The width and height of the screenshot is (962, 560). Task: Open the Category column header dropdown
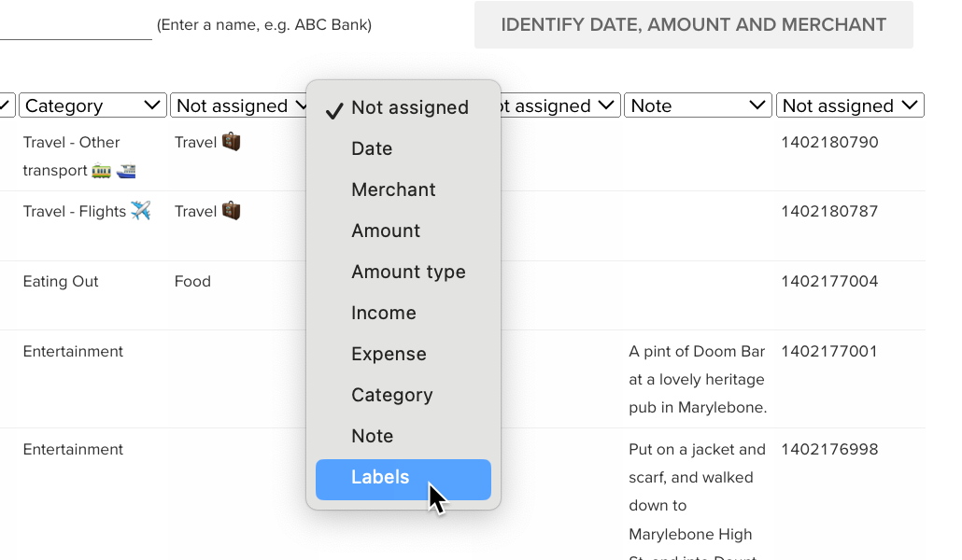pyautogui.click(x=92, y=106)
